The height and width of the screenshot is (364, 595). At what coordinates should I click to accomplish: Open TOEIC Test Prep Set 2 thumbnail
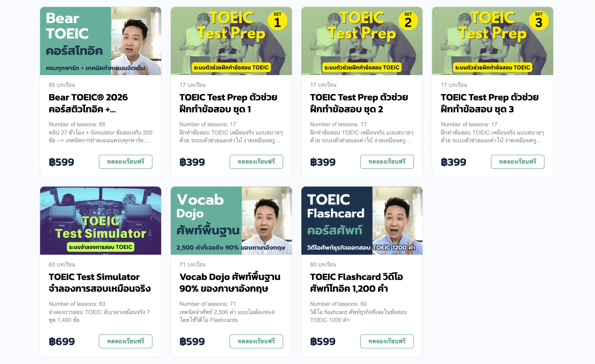pyautogui.click(x=362, y=41)
